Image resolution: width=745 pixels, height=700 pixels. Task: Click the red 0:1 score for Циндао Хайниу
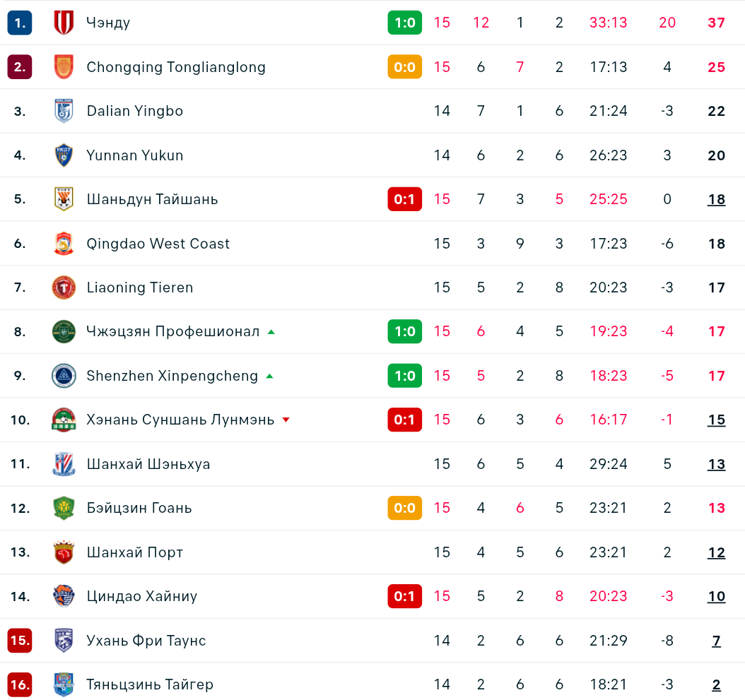pyautogui.click(x=405, y=596)
